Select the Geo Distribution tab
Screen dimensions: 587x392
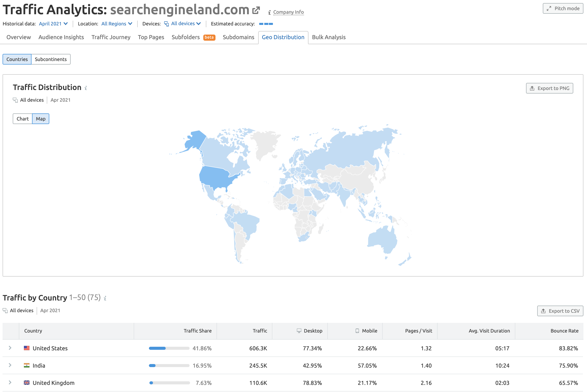[283, 37]
